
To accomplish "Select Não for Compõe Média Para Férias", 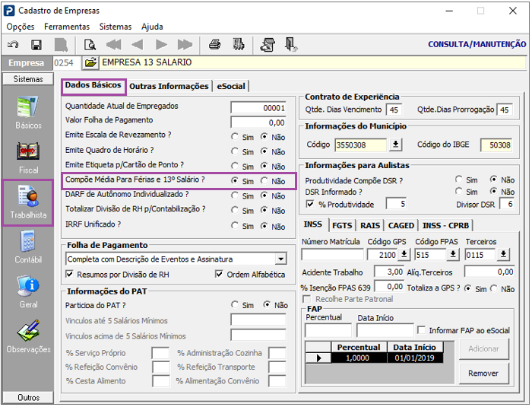I will point(264,181).
